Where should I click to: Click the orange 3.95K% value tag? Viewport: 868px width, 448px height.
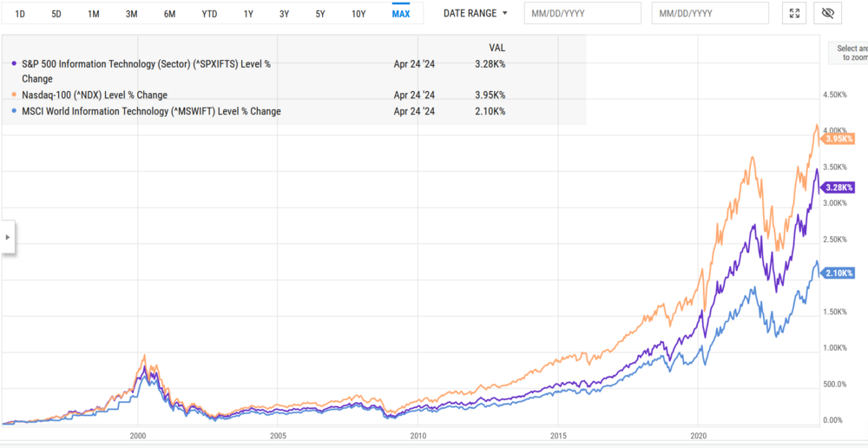pos(838,139)
